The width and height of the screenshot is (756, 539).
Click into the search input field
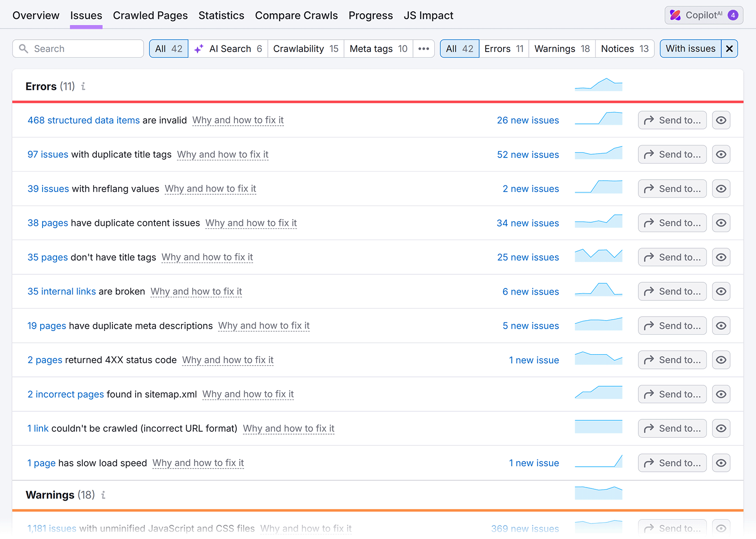point(78,48)
